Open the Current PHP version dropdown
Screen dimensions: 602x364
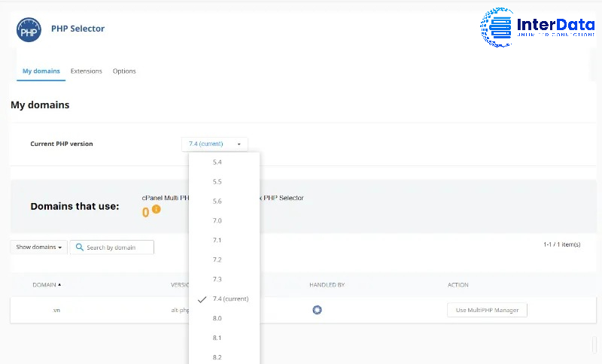click(x=214, y=144)
